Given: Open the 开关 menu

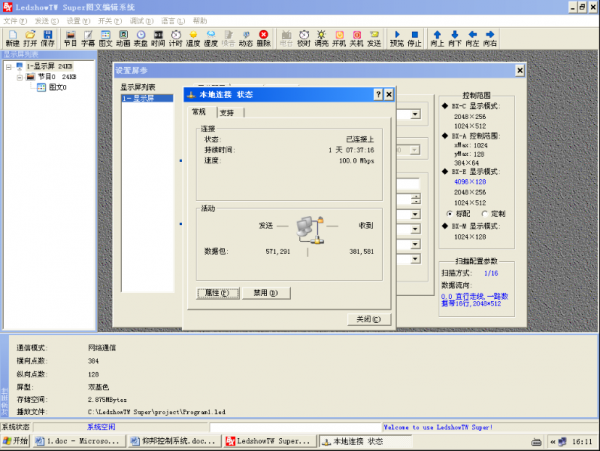Looking at the screenshot, I should (110, 21).
